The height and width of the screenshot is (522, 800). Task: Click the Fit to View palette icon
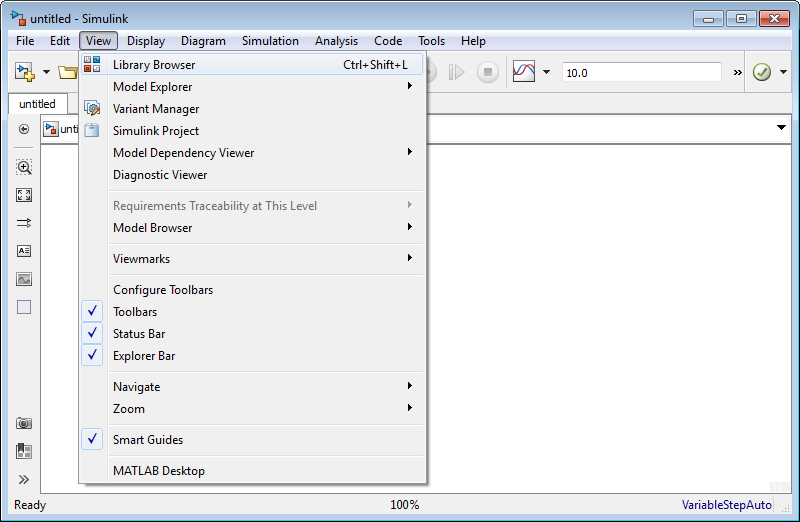tap(24, 195)
